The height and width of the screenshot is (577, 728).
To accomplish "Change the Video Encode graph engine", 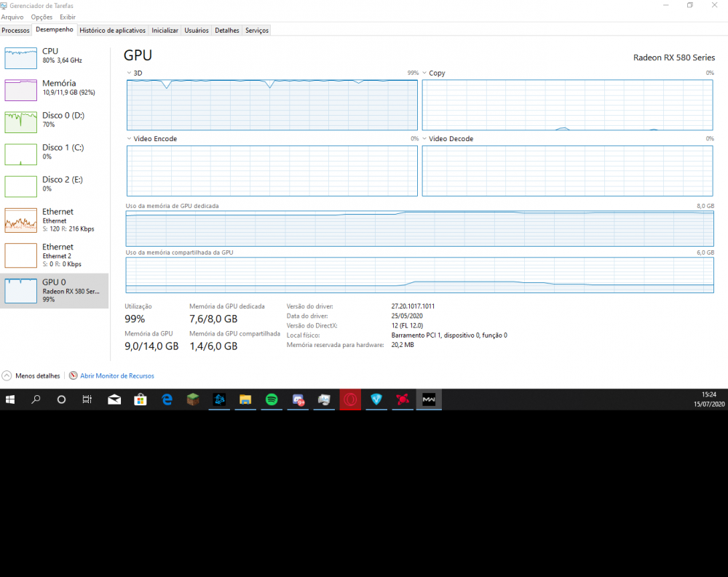I will (x=130, y=139).
